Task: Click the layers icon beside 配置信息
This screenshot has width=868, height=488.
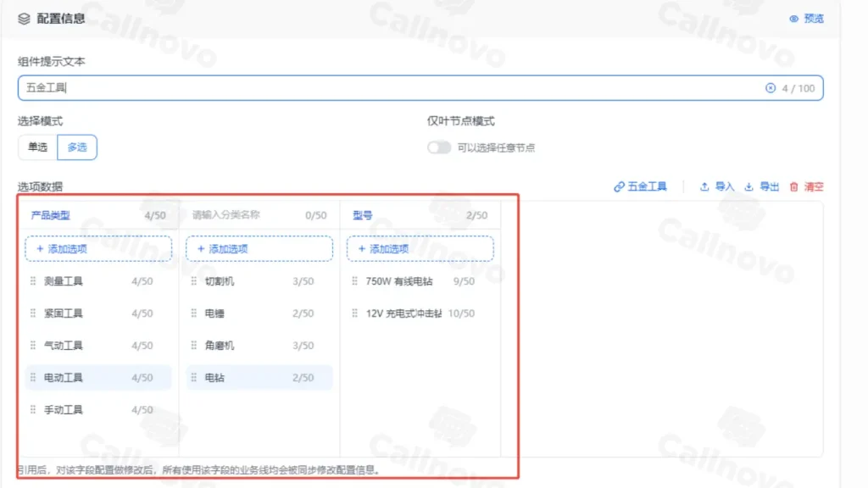Action: [24, 18]
